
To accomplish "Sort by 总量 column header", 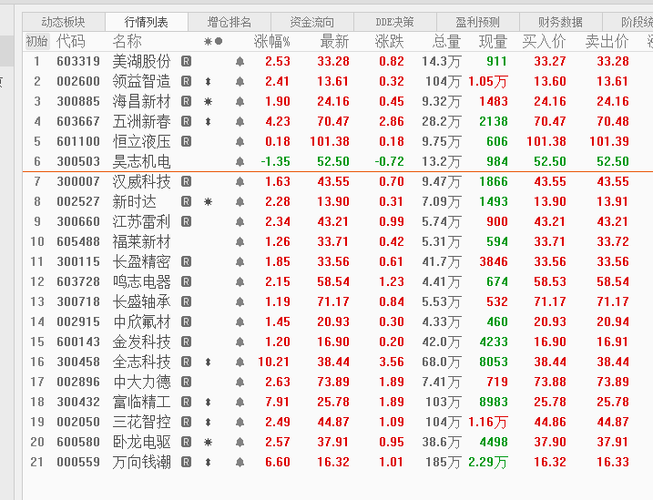I will pyautogui.click(x=446, y=42).
